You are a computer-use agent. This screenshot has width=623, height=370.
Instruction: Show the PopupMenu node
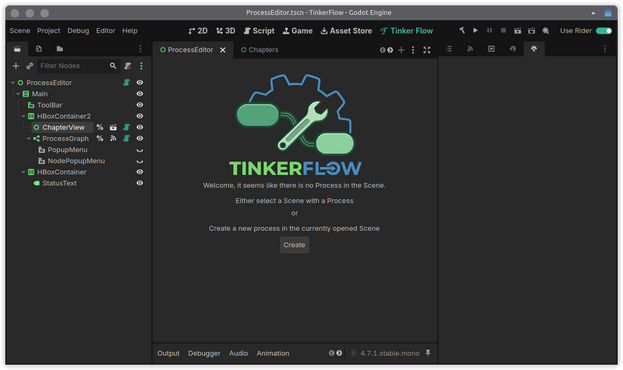pos(140,150)
